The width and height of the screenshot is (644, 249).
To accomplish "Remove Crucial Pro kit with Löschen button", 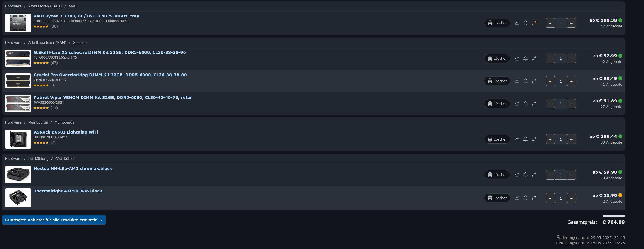I will point(497,81).
